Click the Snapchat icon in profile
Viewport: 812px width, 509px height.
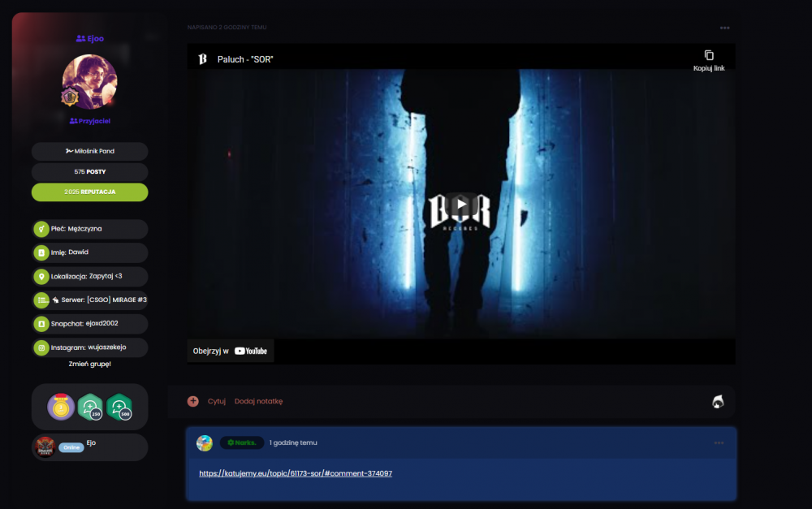[41, 324]
